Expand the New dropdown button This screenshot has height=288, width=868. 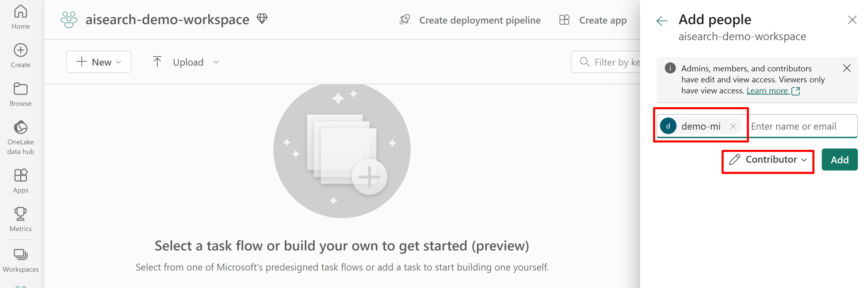click(x=99, y=62)
